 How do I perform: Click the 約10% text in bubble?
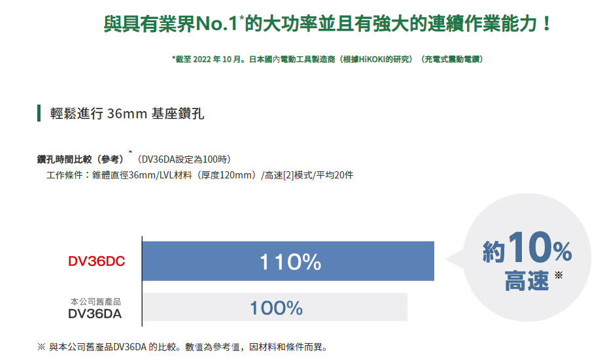tap(527, 247)
